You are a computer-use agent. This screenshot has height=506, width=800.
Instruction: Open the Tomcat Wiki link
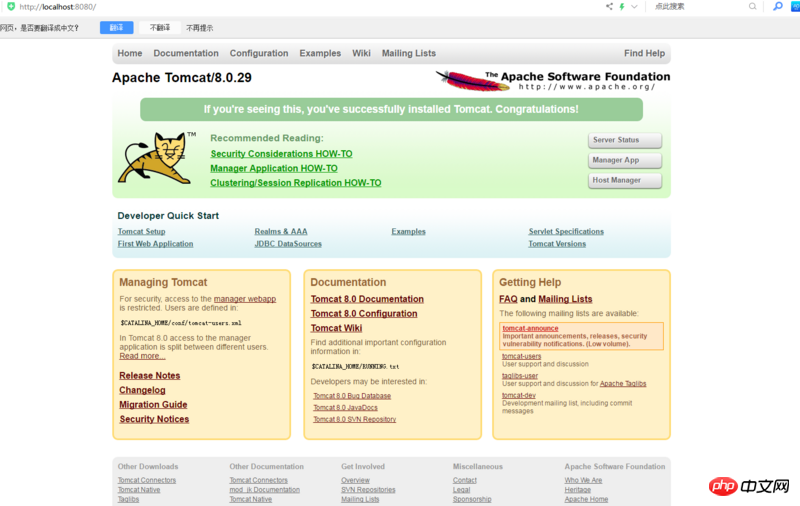pos(336,328)
